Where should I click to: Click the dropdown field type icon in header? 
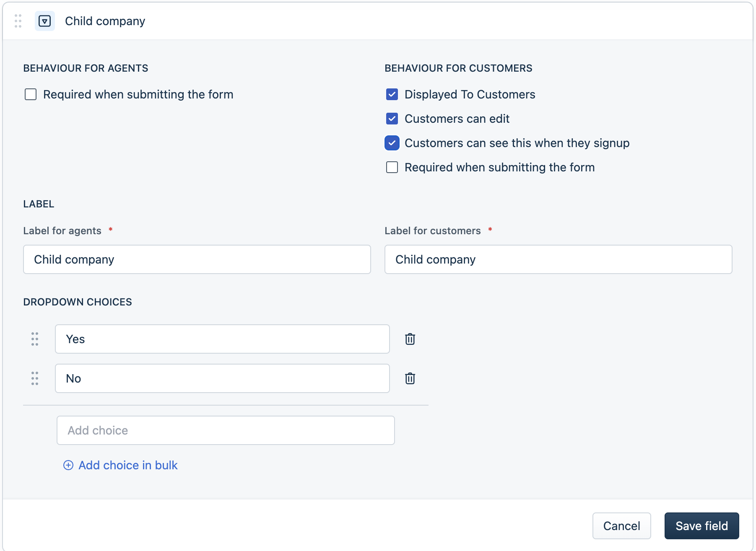tap(44, 21)
